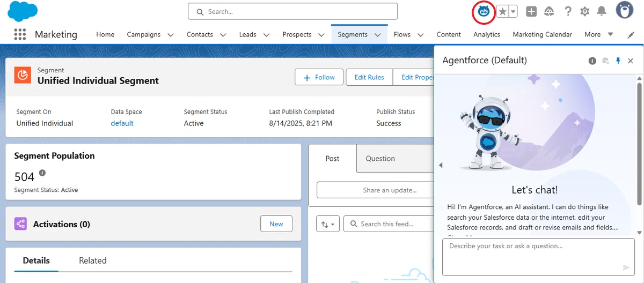
Task: Click the Agentforce panel scrollbar
Action: [639, 144]
